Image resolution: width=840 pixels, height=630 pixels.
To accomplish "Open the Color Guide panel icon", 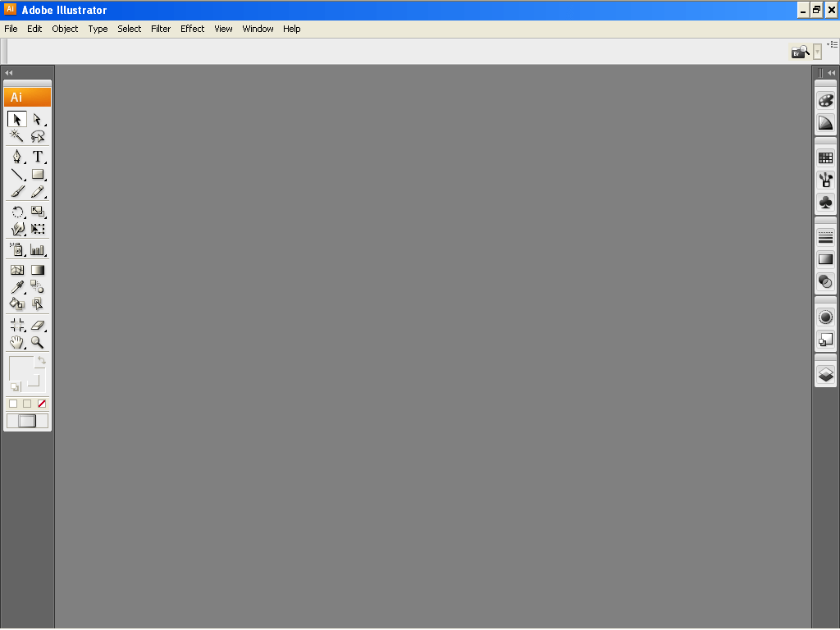I will point(825,123).
